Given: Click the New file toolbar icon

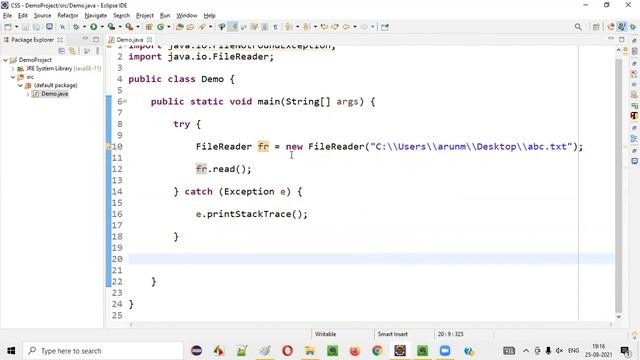Looking at the screenshot, I should (x=8, y=27).
